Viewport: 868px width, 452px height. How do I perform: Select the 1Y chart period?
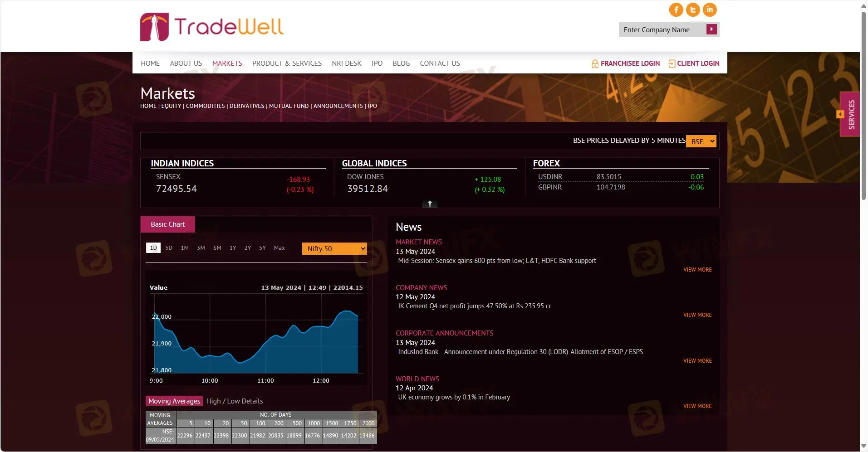click(x=232, y=248)
